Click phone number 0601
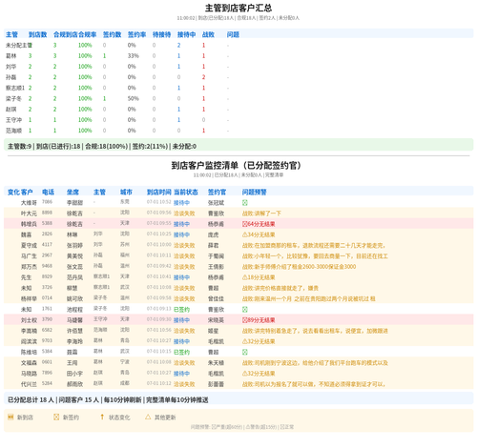Viewport: 477px width, 448px height. pos(47,362)
